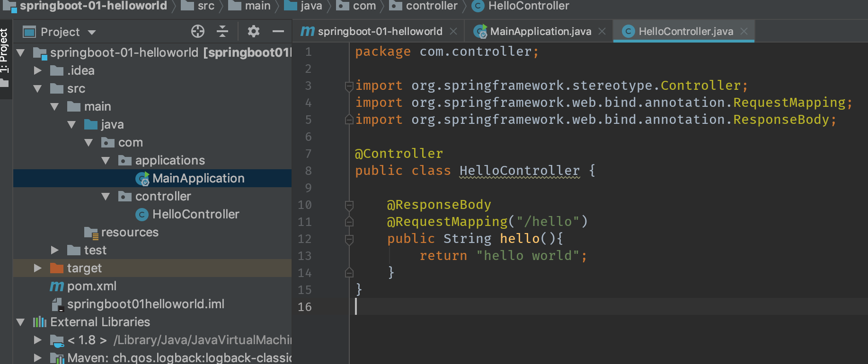
Task: Click the .iml file icon
Action: point(57,304)
